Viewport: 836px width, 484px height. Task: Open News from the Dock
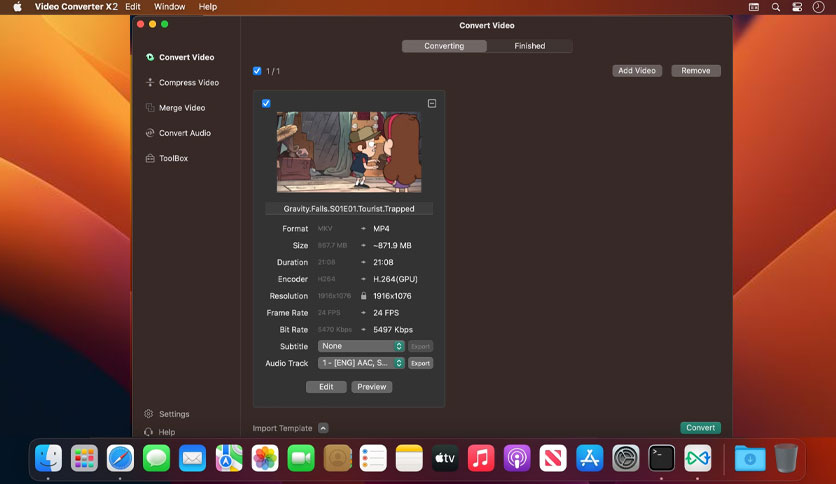(x=553, y=458)
